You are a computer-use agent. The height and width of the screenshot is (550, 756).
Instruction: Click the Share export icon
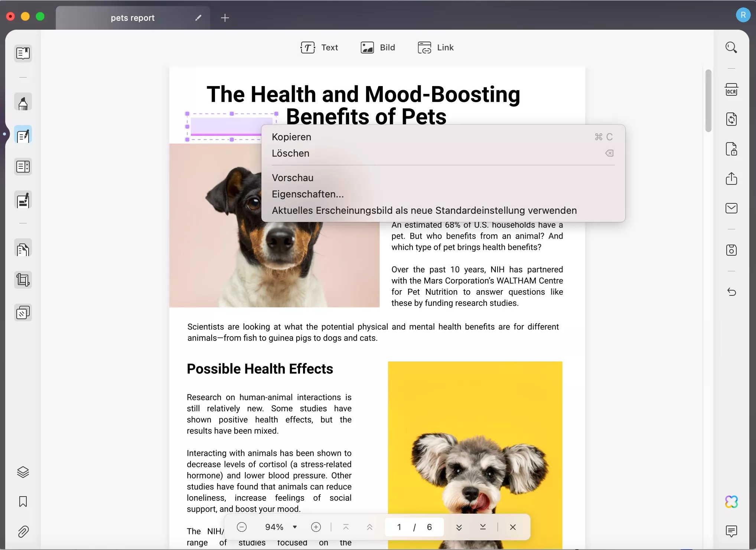tap(731, 179)
